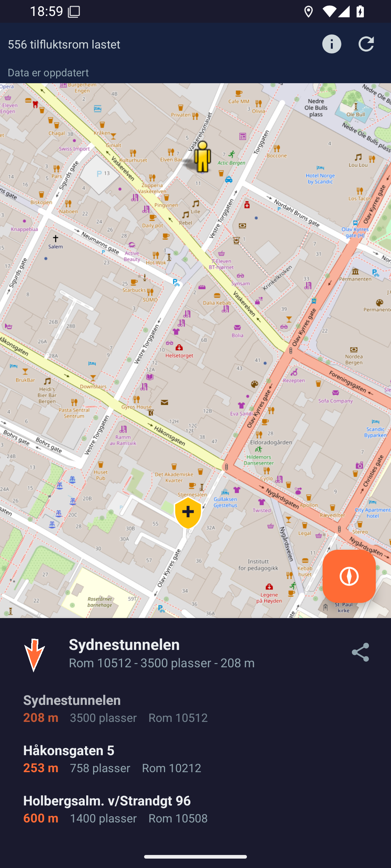Tap the bottom navigation handle bar
The width and height of the screenshot is (391, 868).
(x=195, y=856)
